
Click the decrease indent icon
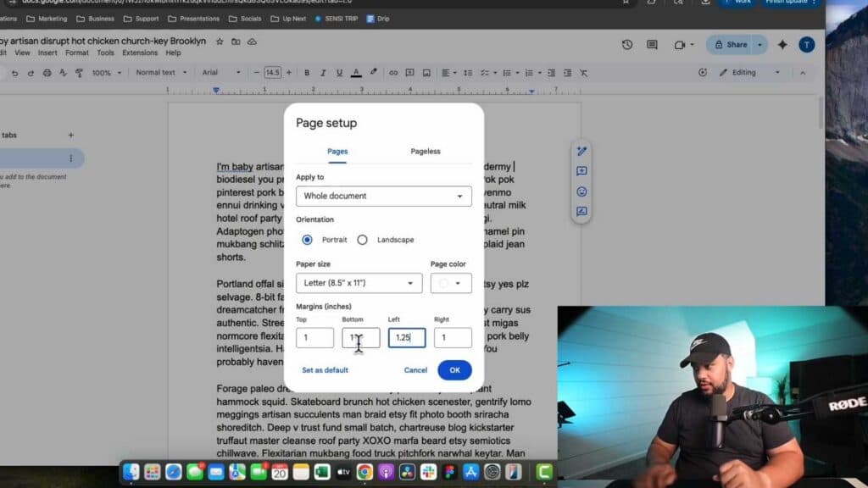pos(551,73)
